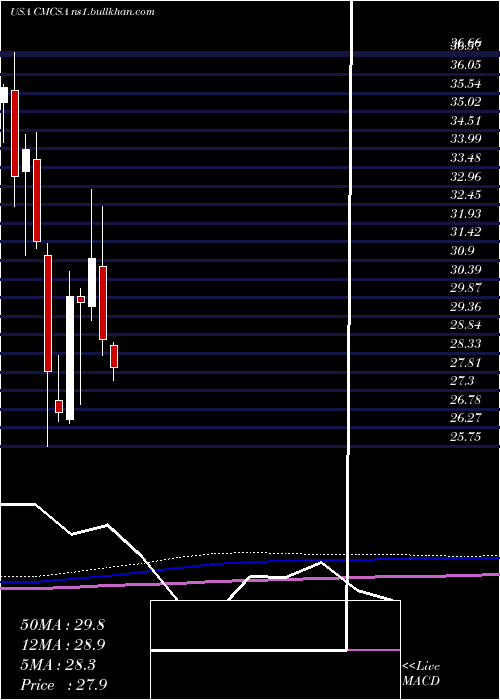Screen dimensions: 500x700
Task: Click the 25.75 price axis label
Action: (x=466, y=437)
